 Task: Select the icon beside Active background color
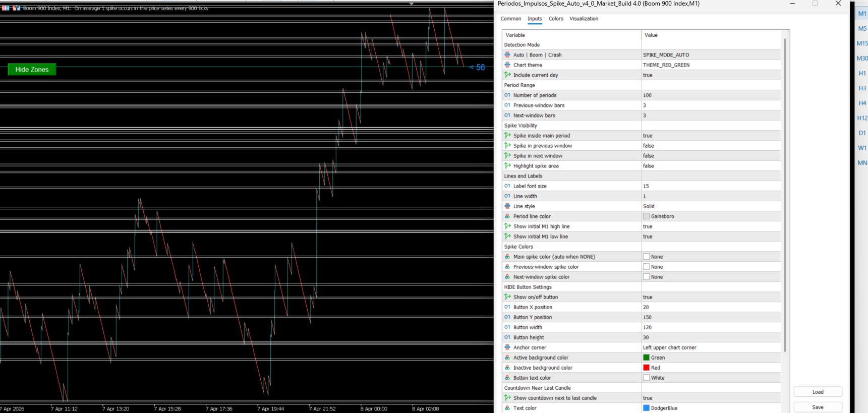(x=507, y=357)
